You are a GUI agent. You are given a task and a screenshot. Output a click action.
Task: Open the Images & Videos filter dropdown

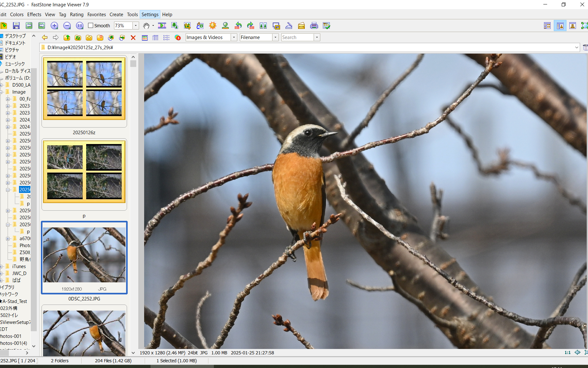coord(234,37)
